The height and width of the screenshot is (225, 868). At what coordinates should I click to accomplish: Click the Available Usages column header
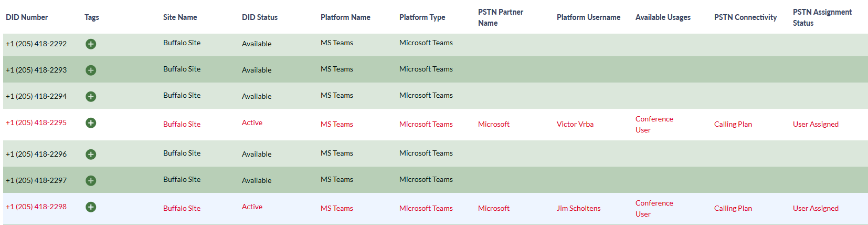coord(663,17)
